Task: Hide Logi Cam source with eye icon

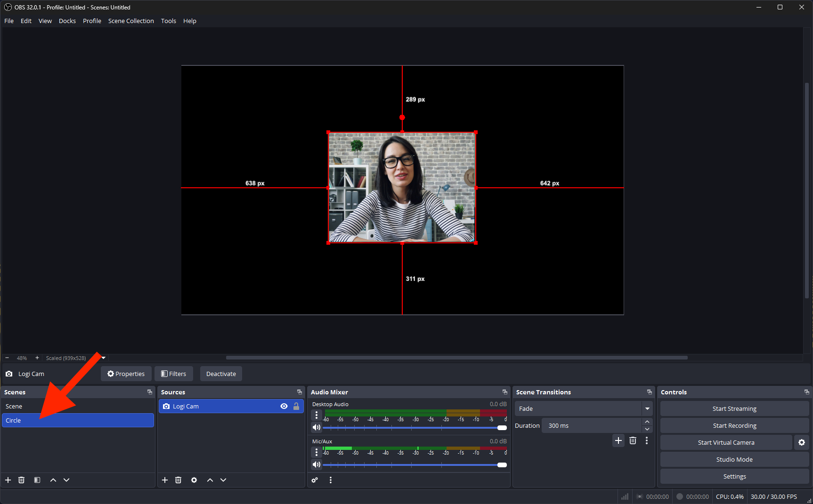Action: click(284, 406)
